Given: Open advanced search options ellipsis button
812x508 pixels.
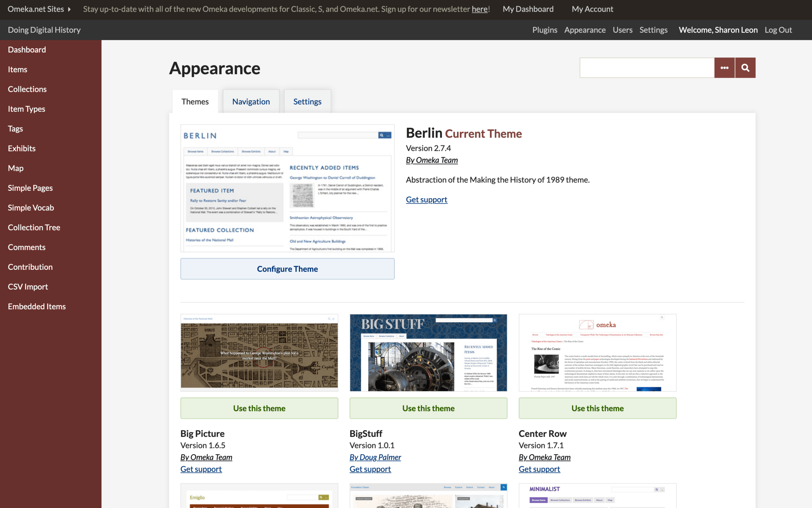Looking at the screenshot, I should (724, 68).
